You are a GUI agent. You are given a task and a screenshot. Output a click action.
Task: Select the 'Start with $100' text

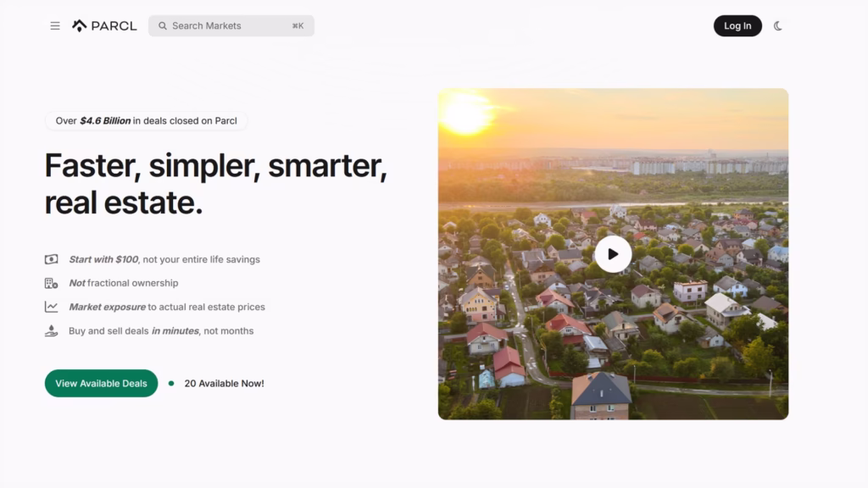pyautogui.click(x=164, y=260)
